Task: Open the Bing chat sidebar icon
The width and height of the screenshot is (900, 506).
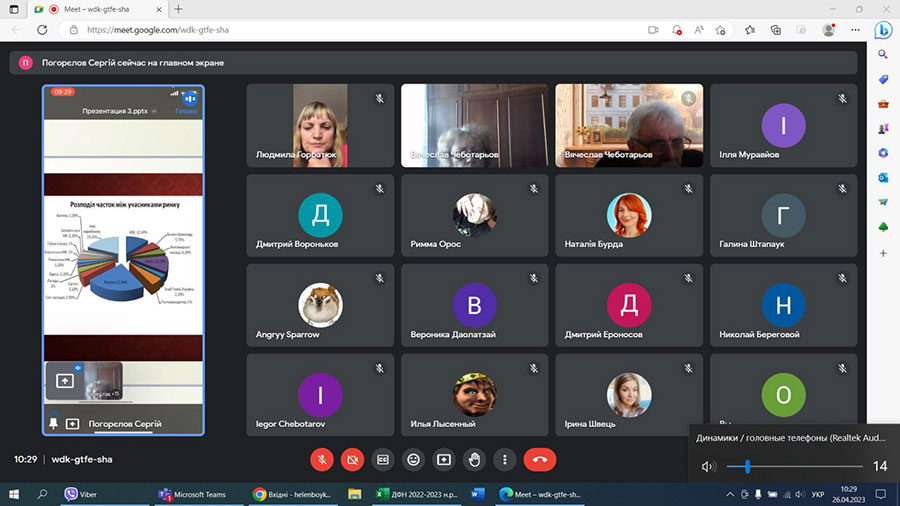Action: tap(883, 30)
